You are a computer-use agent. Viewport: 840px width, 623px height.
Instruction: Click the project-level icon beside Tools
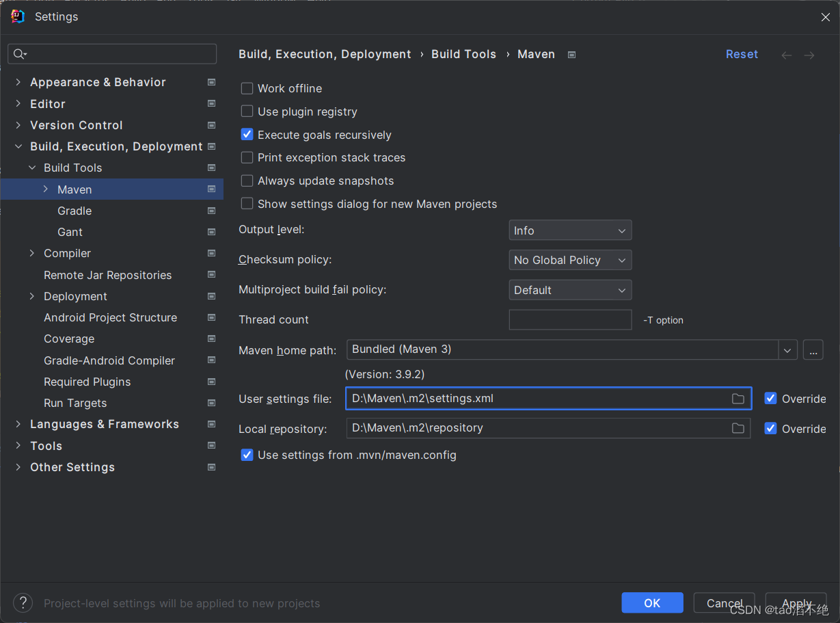[211, 446]
